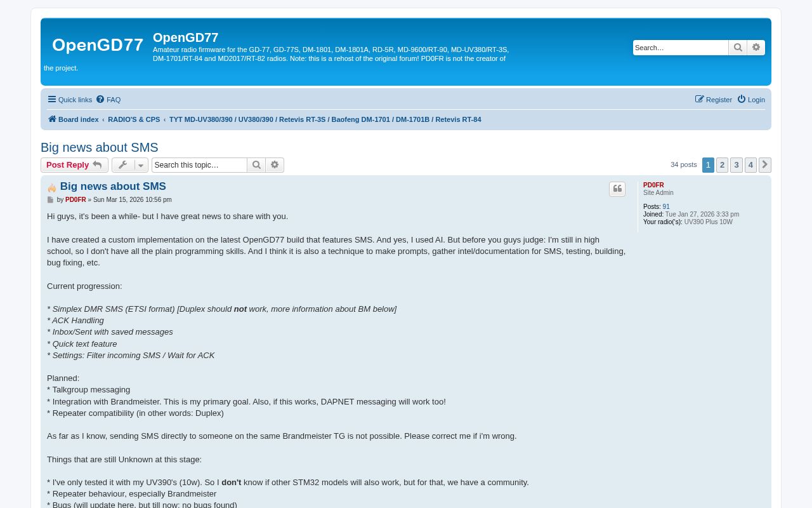Click the Register link

714,100
